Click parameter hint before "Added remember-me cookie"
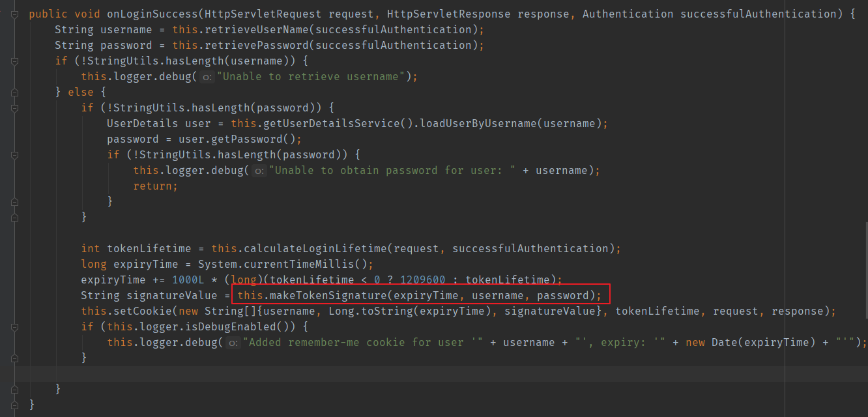The image size is (868, 417). point(233,343)
